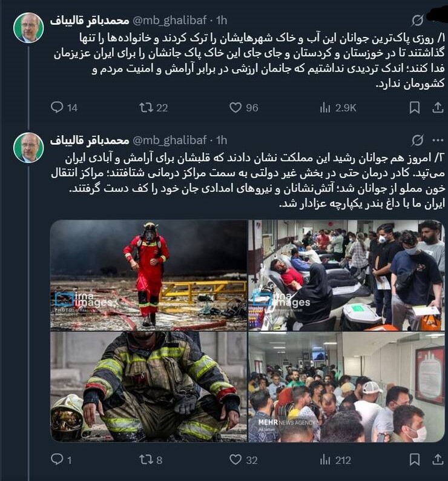Open @mb_ghalibaf handle in the first tweet

pos(170,21)
